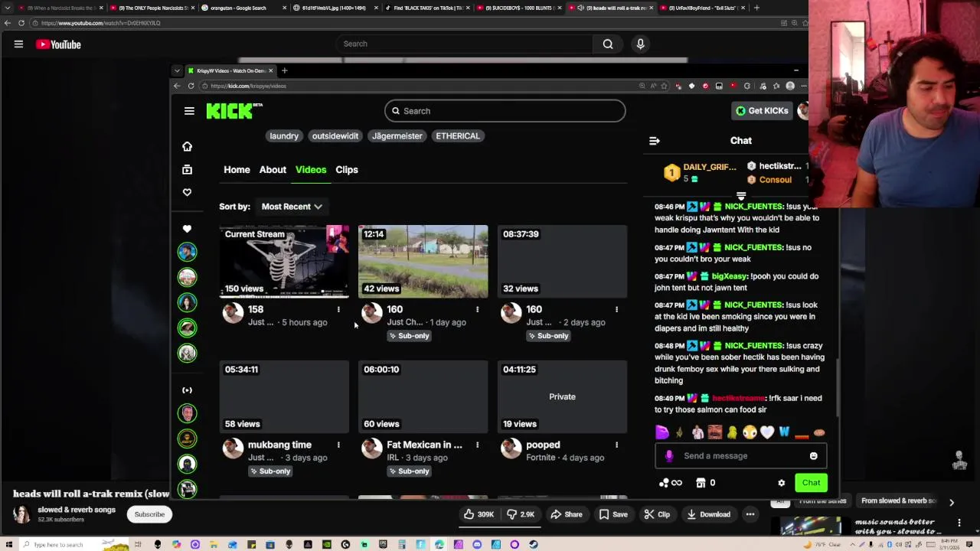The image size is (980, 551).
Task: Select the Videos tab
Action: 311,170
